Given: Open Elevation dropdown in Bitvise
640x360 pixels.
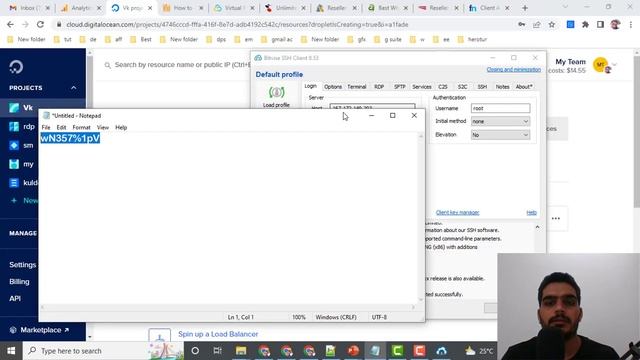Looking at the screenshot, I should [x=500, y=135].
